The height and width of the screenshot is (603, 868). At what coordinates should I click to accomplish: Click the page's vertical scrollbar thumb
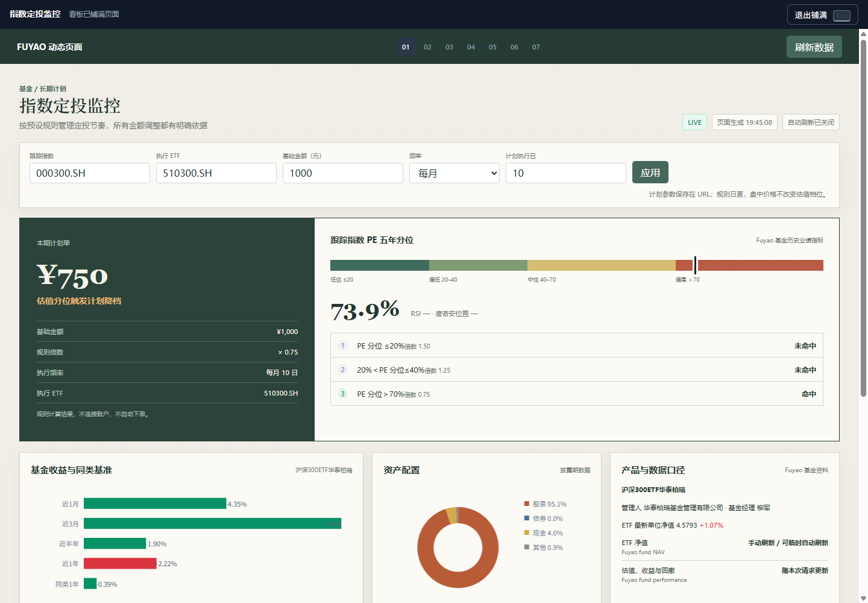(x=863, y=218)
